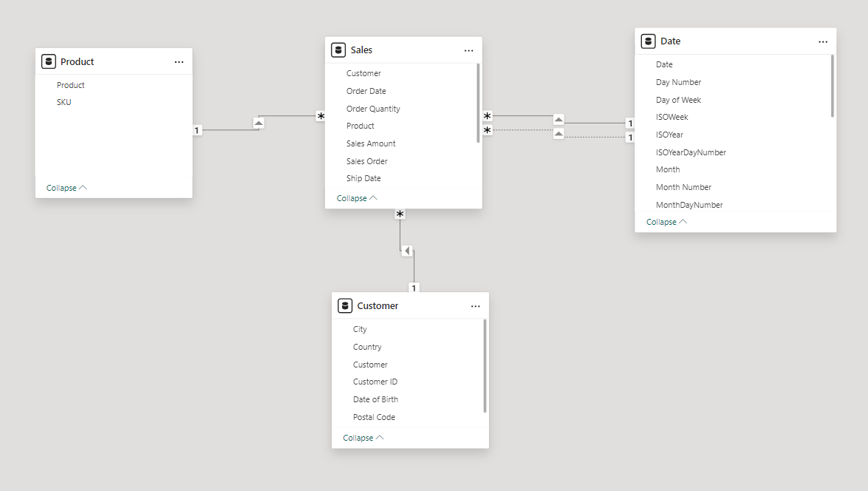Select the SKU field in Product table

64,102
